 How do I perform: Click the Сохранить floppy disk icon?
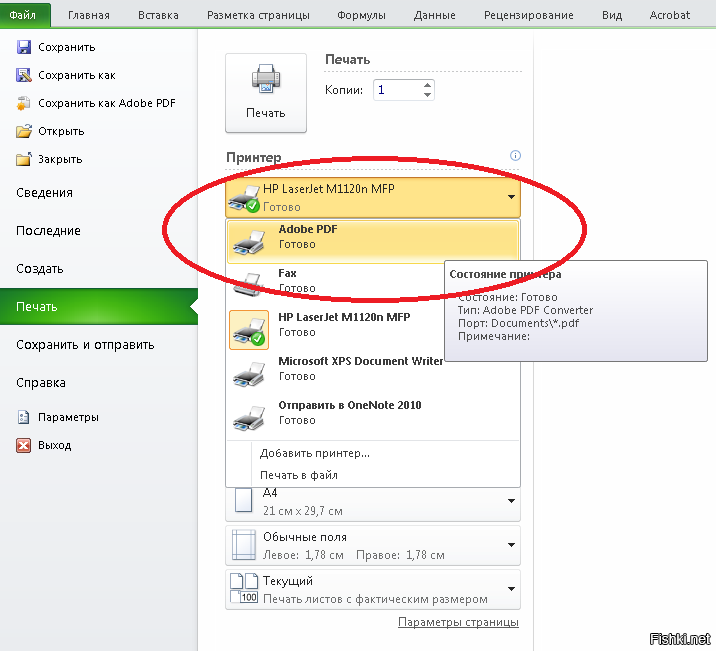coord(24,47)
